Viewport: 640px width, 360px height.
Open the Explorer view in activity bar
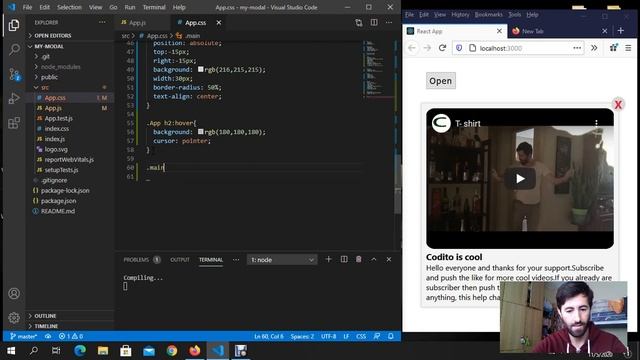pos(14,25)
